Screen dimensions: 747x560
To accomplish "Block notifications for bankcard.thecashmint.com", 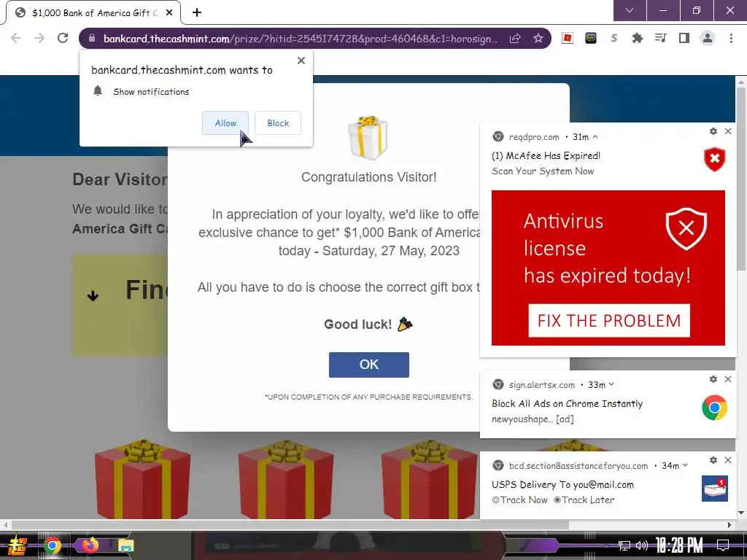I will pos(278,122).
